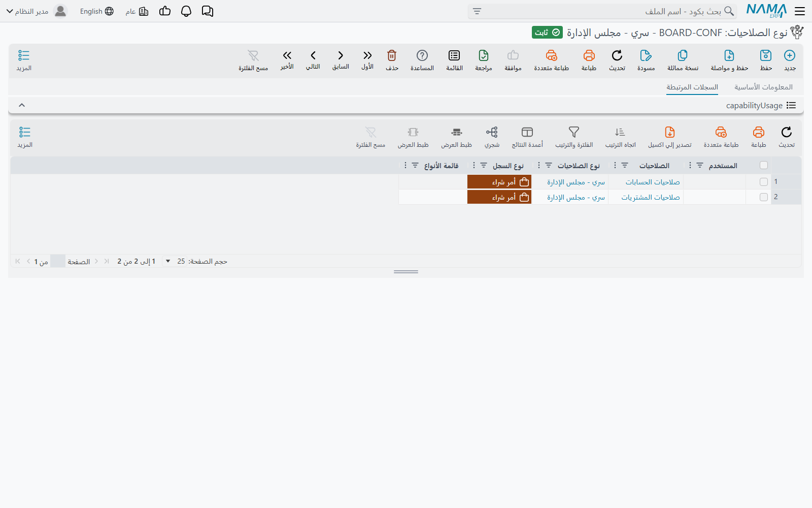
Task: Open سري - مجلس الإدارة link in row 1
Action: pos(576,182)
